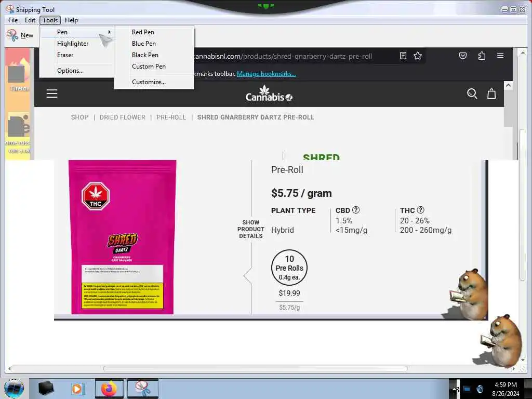Open the Windows Start button

coord(14,389)
